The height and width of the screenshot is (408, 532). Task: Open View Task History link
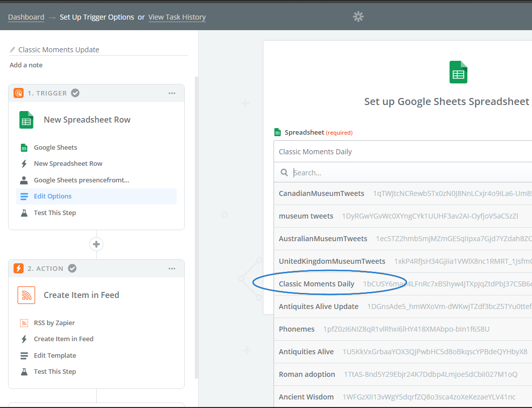point(177,17)
